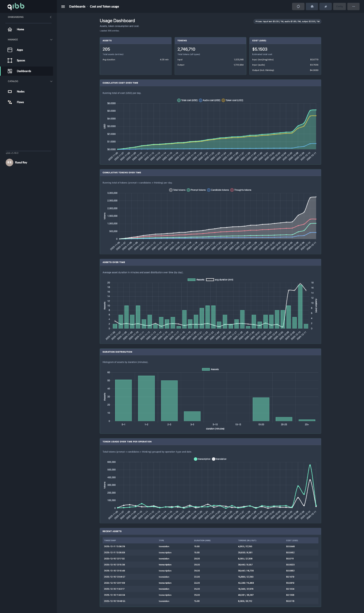
Task: Click the 15-20 minutes histogram bar
Action: click(x=261, y=409)
